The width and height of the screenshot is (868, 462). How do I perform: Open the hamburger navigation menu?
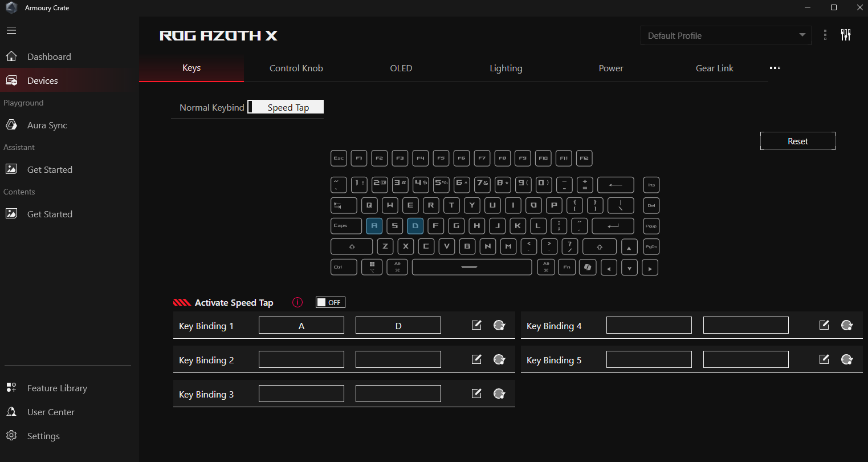tap(11, 30)
